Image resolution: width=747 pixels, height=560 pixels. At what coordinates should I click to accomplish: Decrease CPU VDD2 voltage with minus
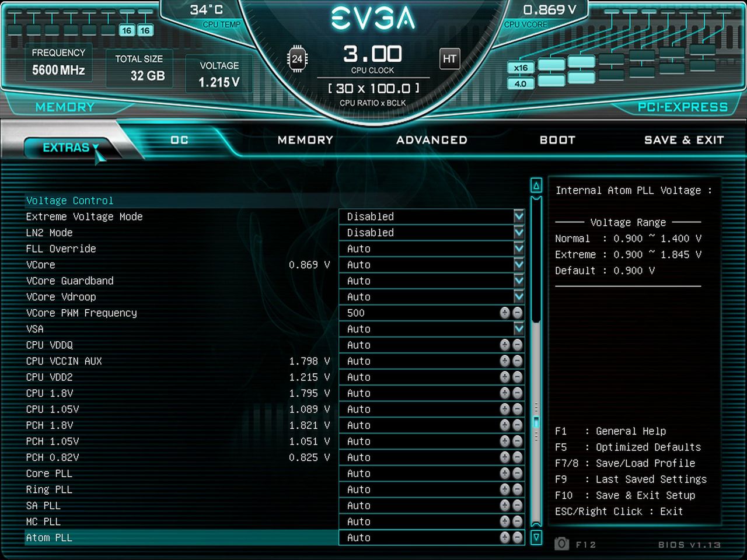[518, 377]
